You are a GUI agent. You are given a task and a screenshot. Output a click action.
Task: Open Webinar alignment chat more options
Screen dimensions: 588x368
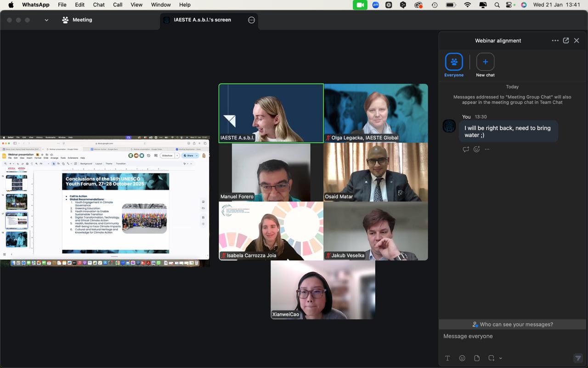555,40
